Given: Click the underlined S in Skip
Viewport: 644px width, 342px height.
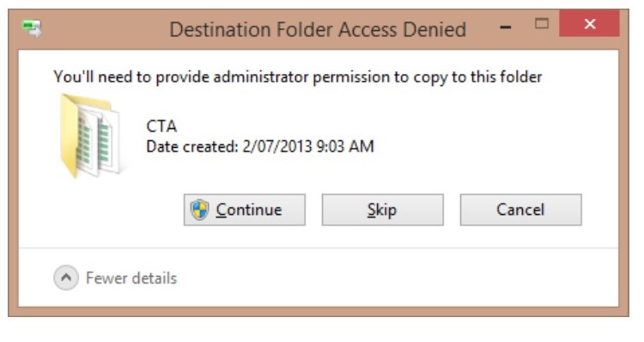Looking at the screenshot, I should tap(372, 210).
